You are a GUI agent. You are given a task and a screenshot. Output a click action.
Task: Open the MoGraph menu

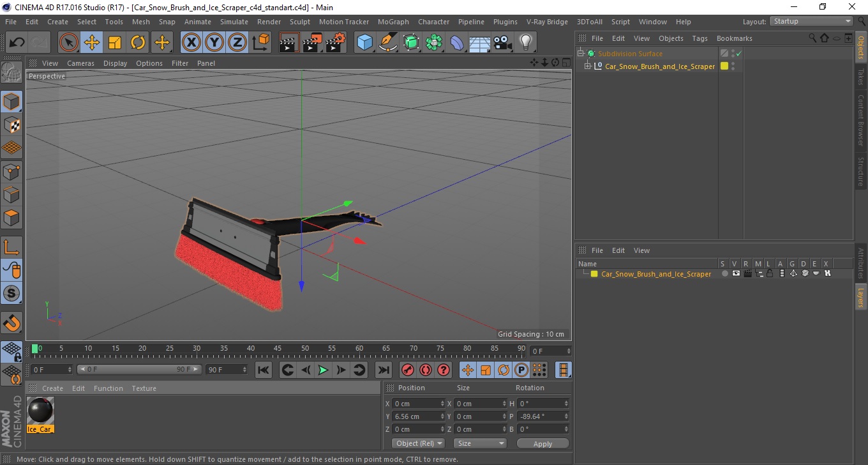[x=393, y=22]
